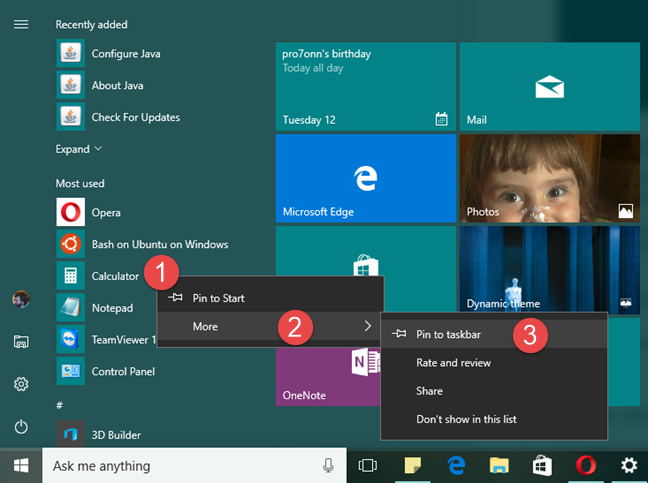Open File Explorer from the Start sidebar
This screenshot has height=483, width=648.
(21, 342)
